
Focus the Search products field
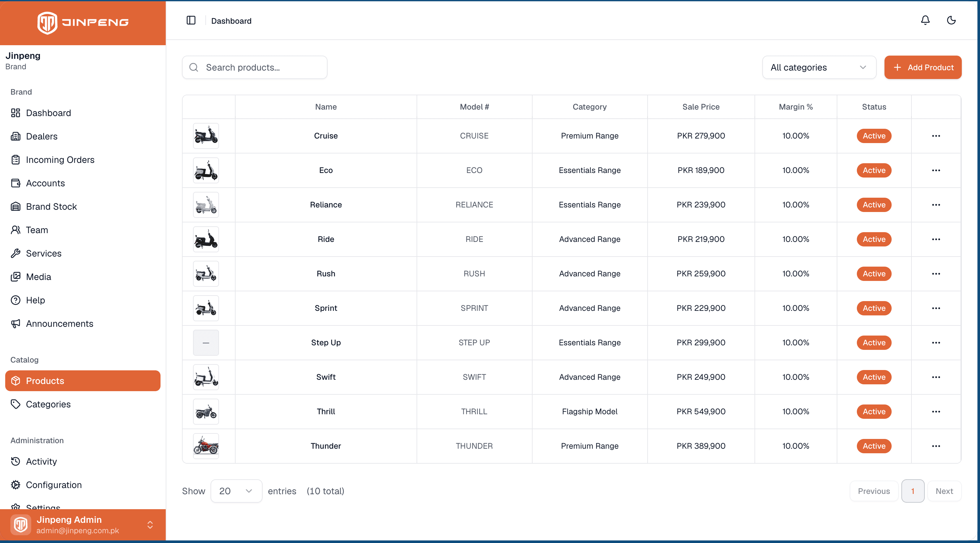[254, 67]
